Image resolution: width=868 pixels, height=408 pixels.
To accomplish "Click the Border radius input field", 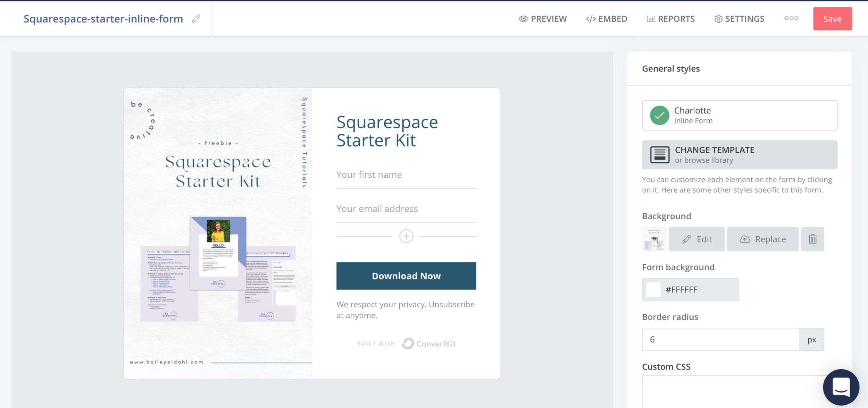I will (721, 339).
